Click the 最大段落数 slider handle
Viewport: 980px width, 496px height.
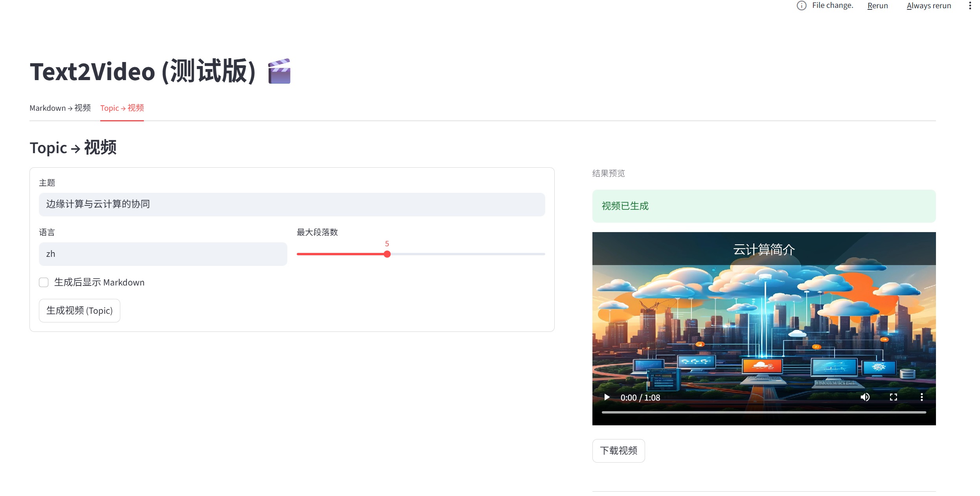coord(387,254)
